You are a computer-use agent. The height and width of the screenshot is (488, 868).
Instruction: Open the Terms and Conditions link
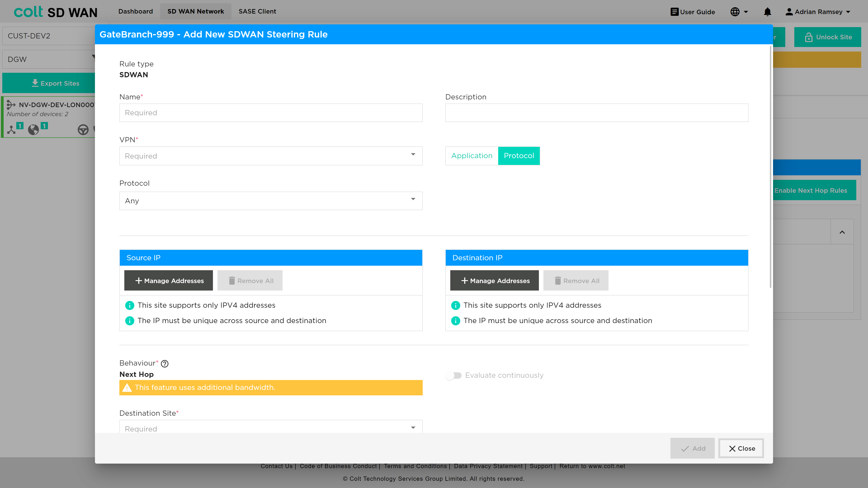415,466
